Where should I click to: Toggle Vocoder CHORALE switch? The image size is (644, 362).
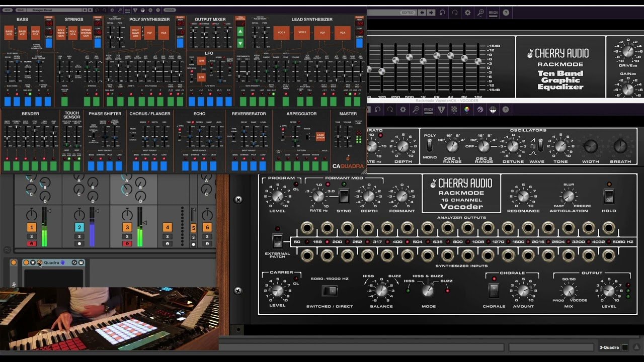494,290
